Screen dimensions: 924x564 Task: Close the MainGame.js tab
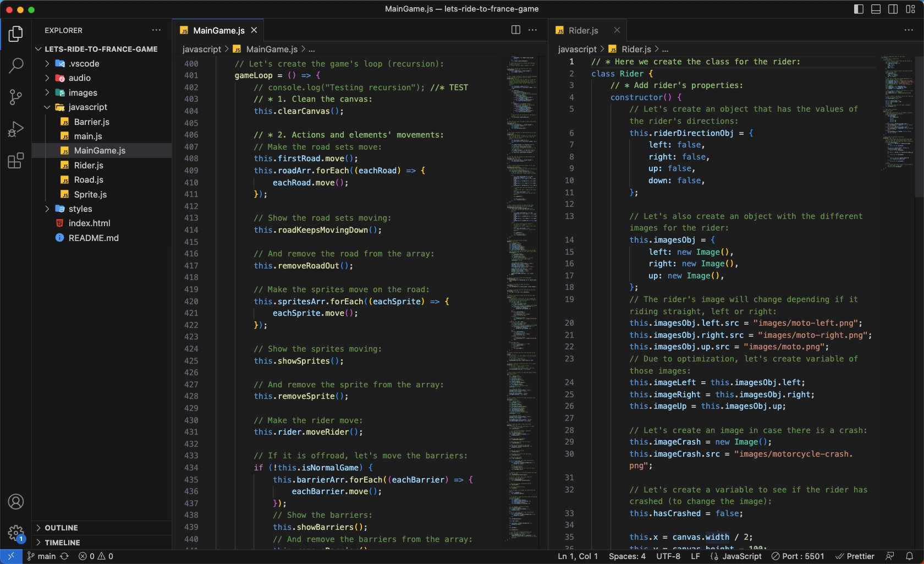point(254,30)
